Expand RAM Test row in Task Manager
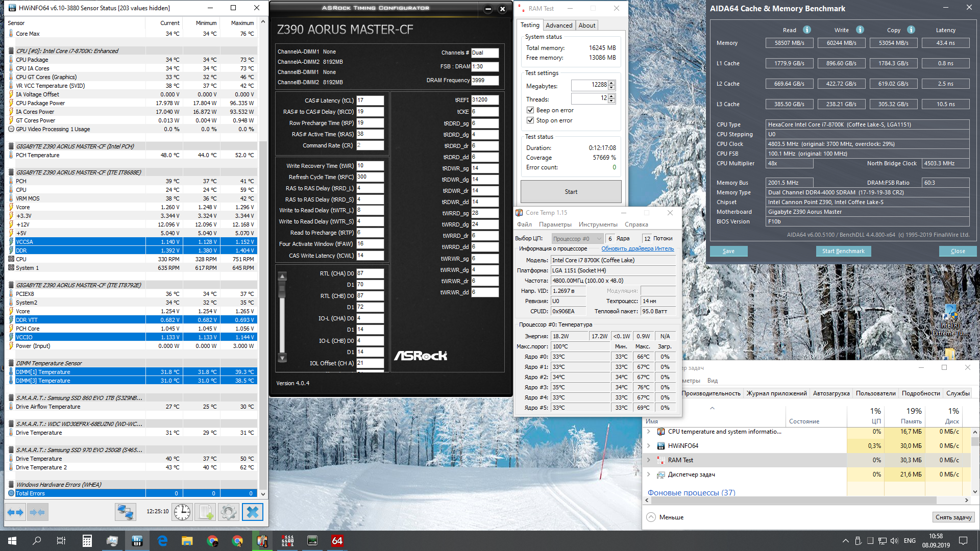 pos(649,460)
